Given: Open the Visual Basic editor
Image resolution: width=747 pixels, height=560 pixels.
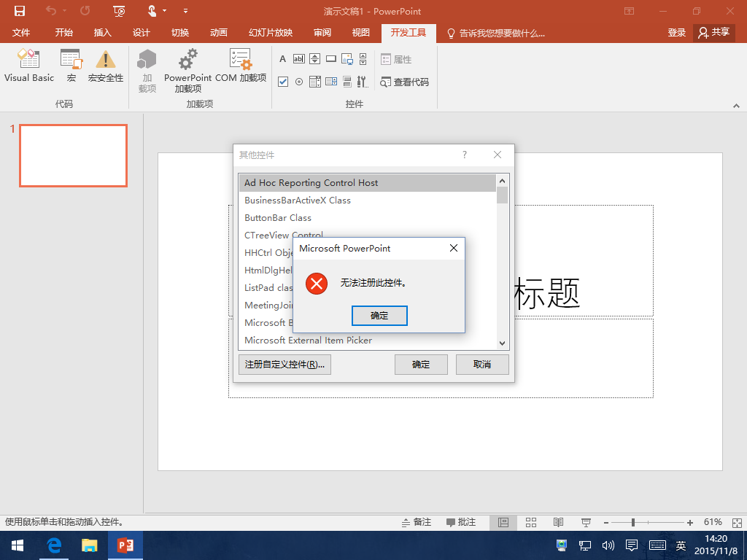Looking at the screenshot, I should [x=28, y=69].
